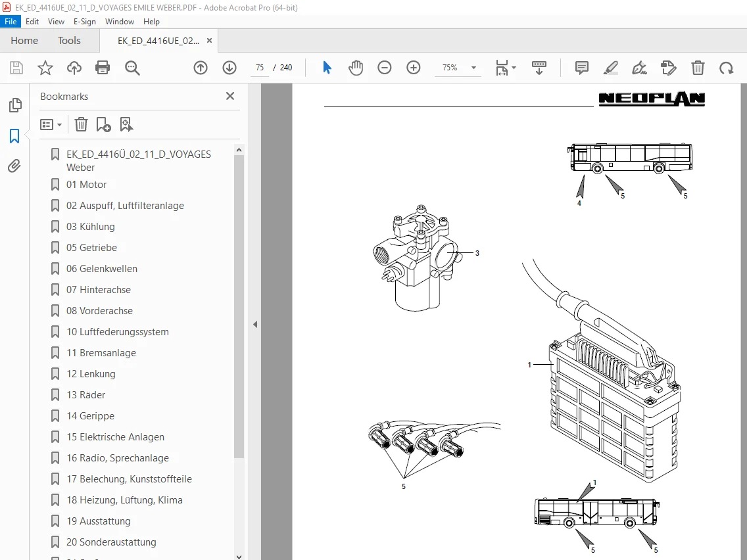Click the Save file icon
Image resolution: width=747 pixels, height=560 pixels.
point(16,68)
